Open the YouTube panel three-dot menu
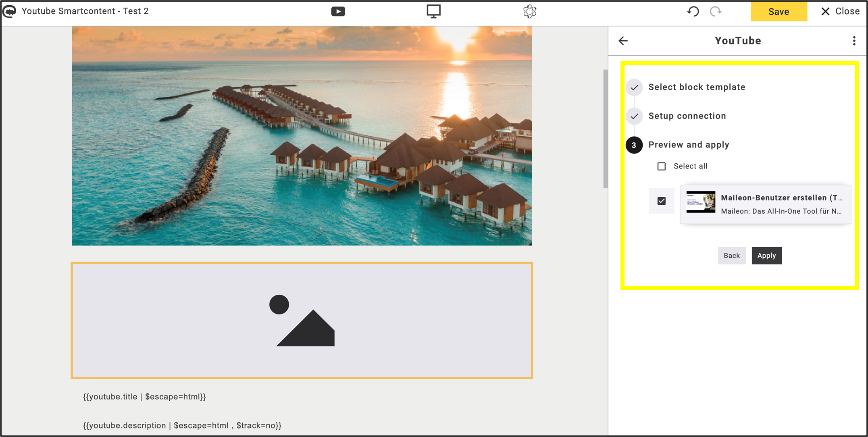This screenshot has height=437, width=868. tap(854, 41)
